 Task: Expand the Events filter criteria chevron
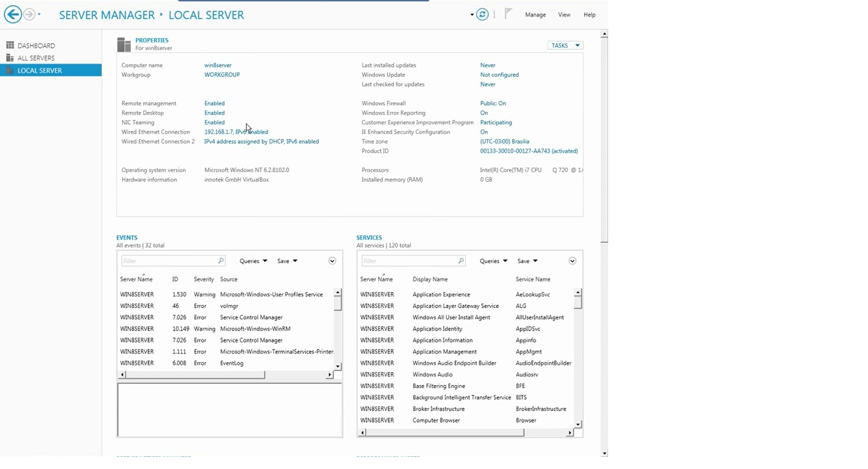pyautogui.click(x=332, y=261)
